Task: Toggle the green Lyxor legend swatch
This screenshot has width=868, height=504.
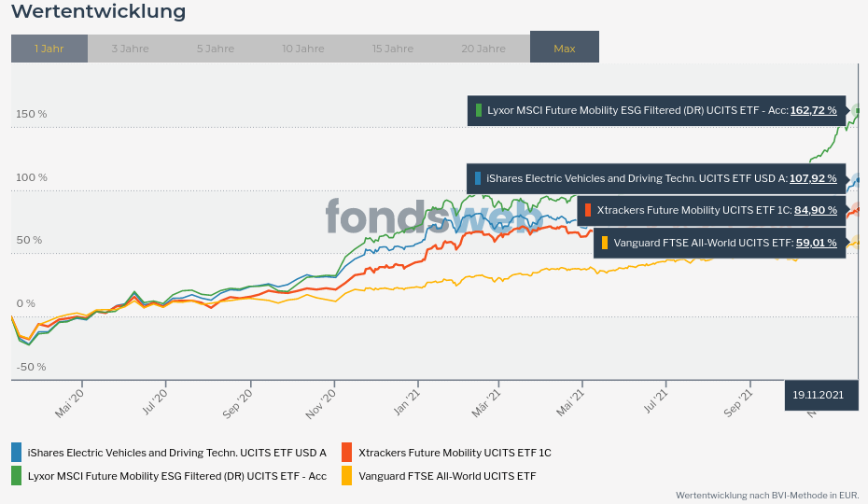Action: click(17, 476)
